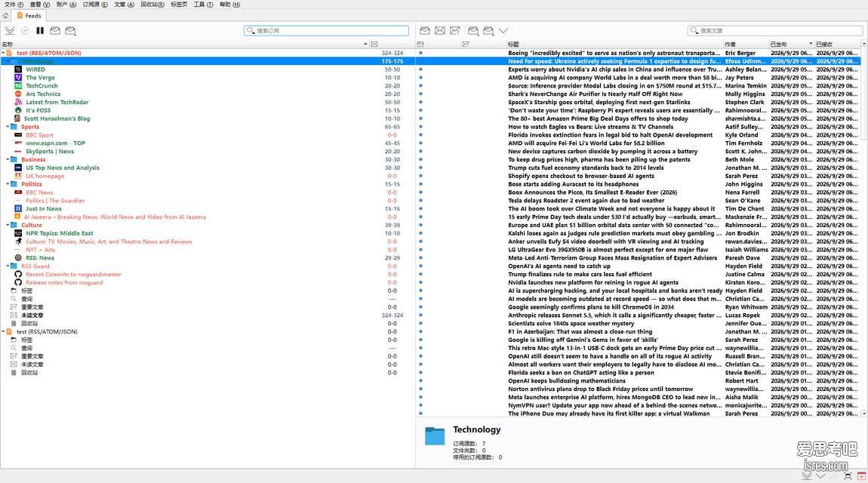The image size is (868, 483).
Task: Click the article list scroll-down arrow
Action: click(863, 414)
